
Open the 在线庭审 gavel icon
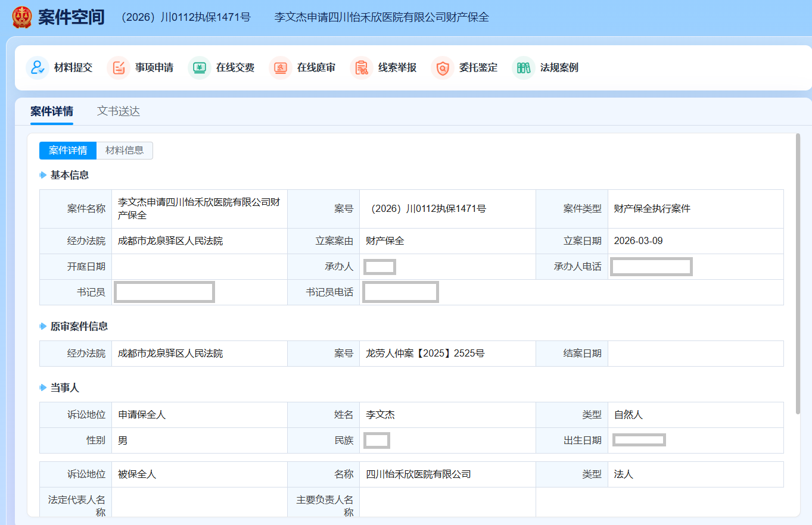pyautogui.click(x=281, y=68)
